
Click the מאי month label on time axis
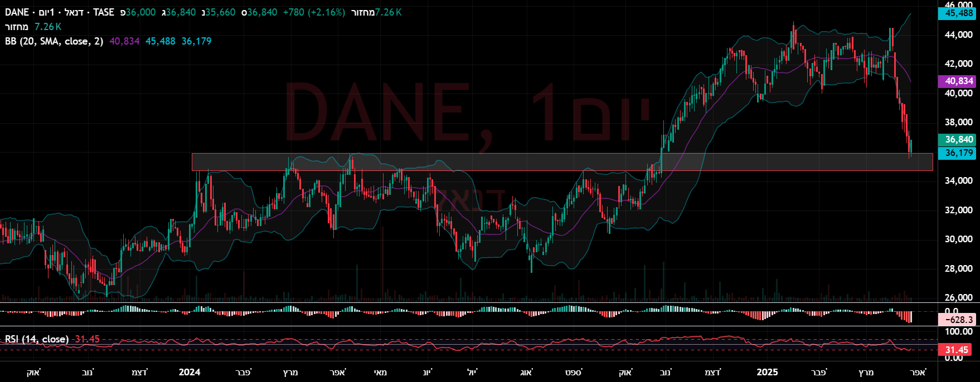tap(380, 372)
